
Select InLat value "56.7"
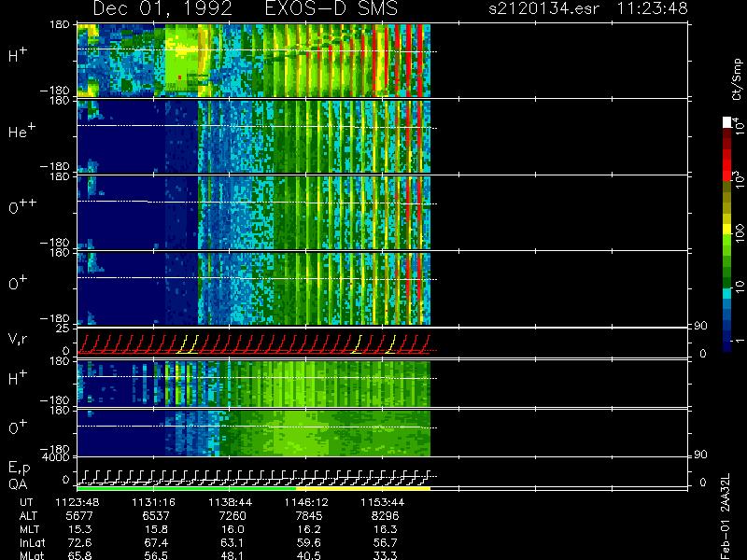tap(385, 542)
